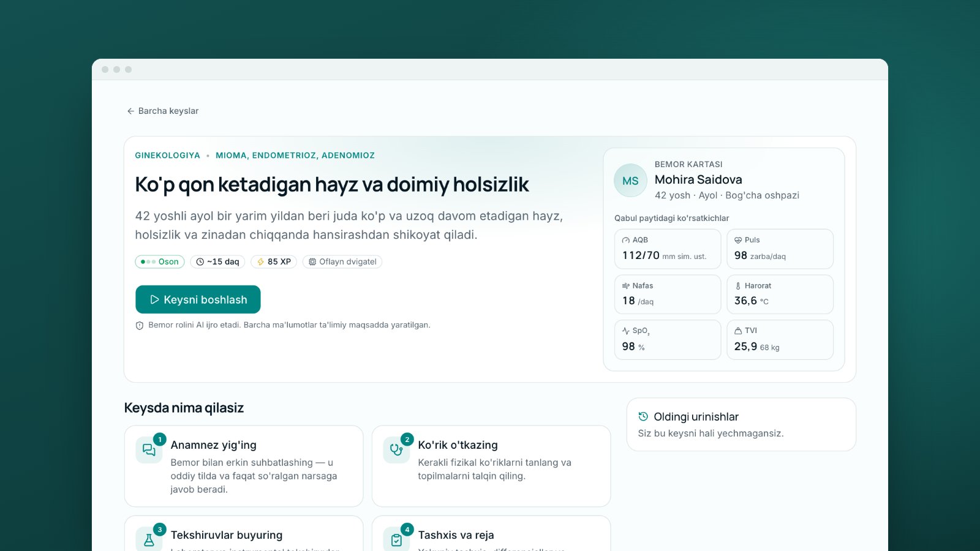Go back via Barcha keyslar link

coord(162,111)
